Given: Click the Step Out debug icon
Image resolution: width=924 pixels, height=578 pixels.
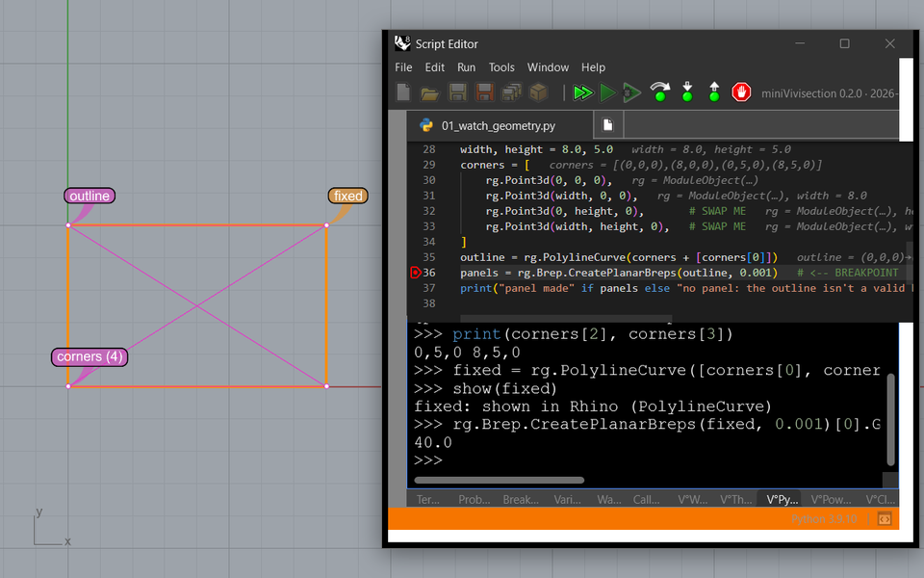Looking at the screenshot, I should click(x=714, y=92).
